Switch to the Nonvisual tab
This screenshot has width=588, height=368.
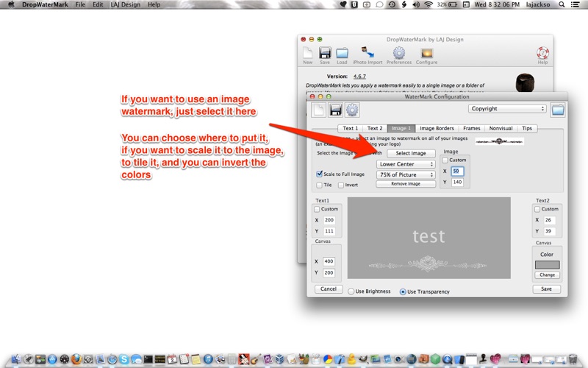[501, 128]
